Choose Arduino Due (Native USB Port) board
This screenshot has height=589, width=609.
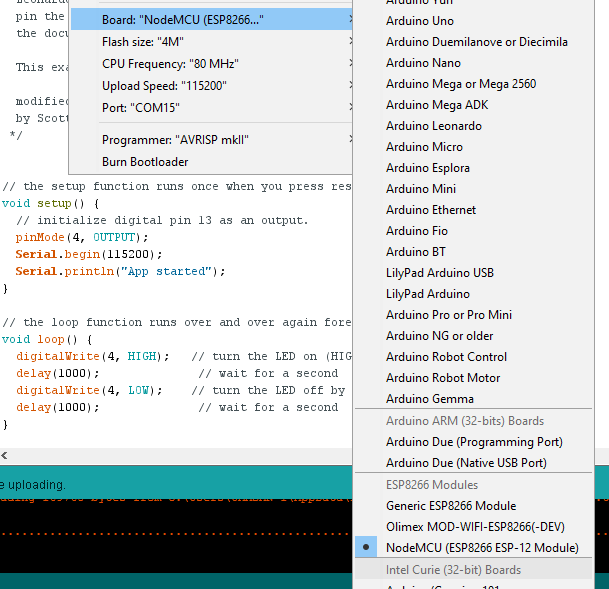coord(474,462)
